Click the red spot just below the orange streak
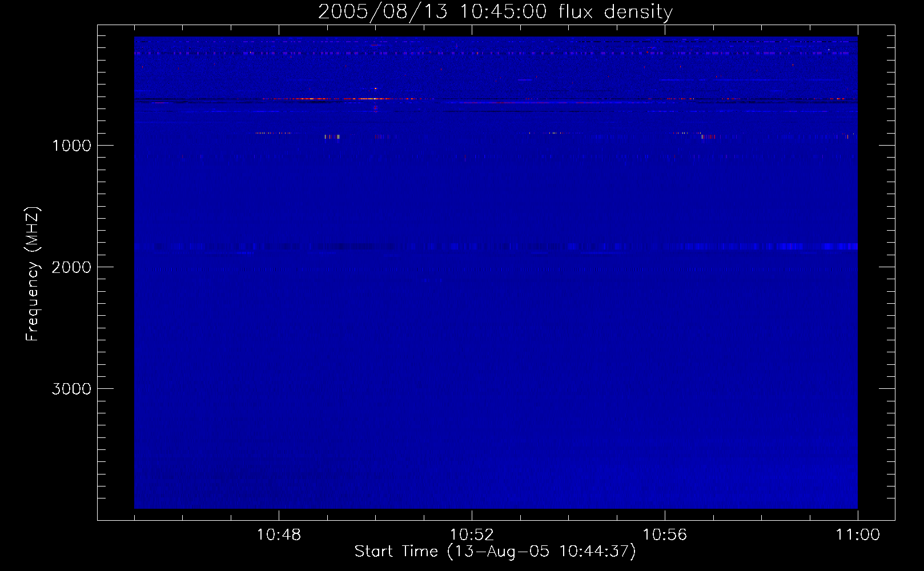Screen dimensions: 924x571 point(375,107)
